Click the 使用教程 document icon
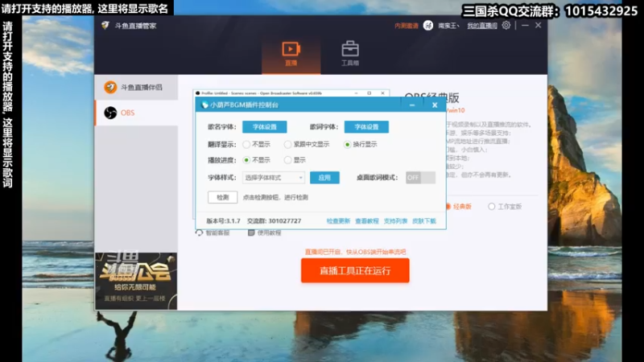Viewport: 644px width, 362px height. pos(251,232)
